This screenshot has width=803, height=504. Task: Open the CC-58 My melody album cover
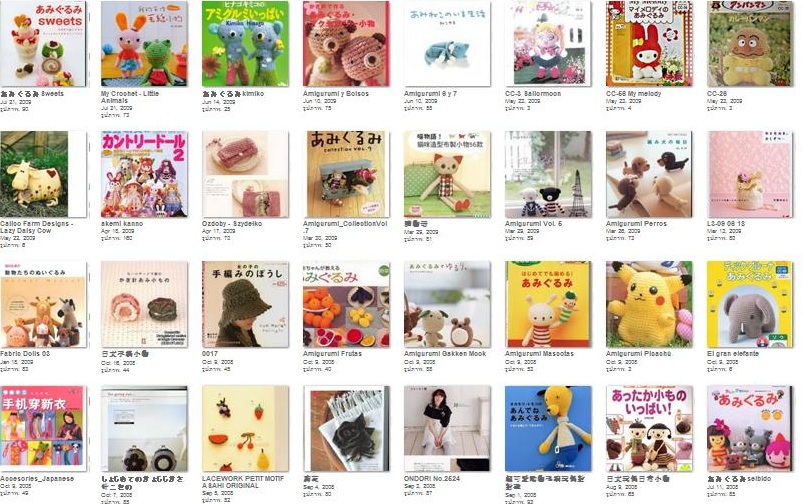coord(649,44)
